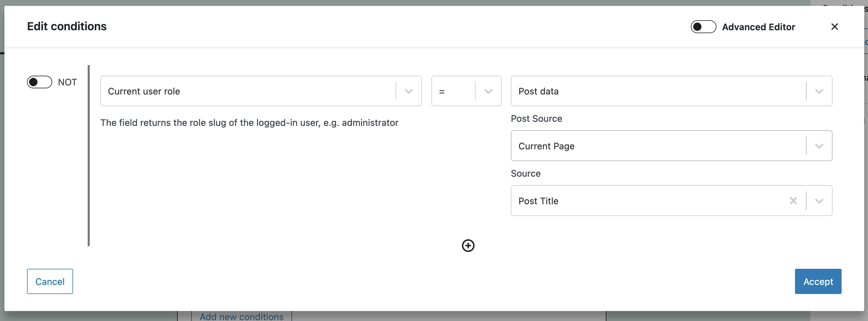Click the Post data chevron arrow
The image size is (868, 321).
coord(819,91)
